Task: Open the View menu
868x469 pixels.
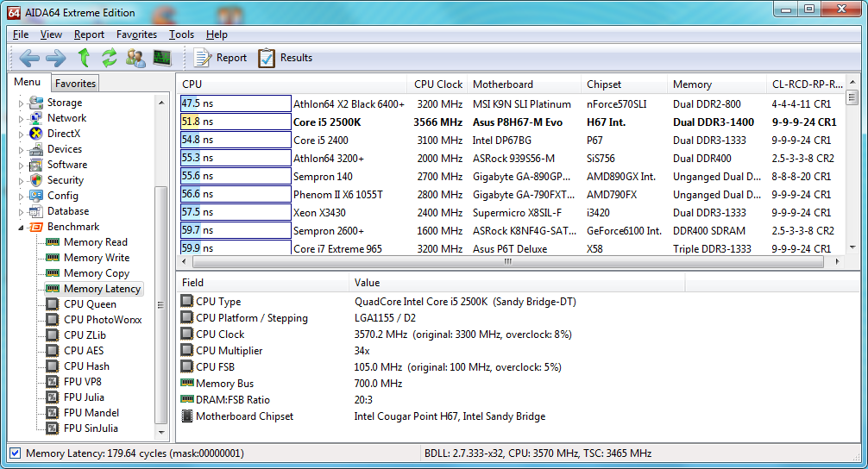Action: pos(51,34)
